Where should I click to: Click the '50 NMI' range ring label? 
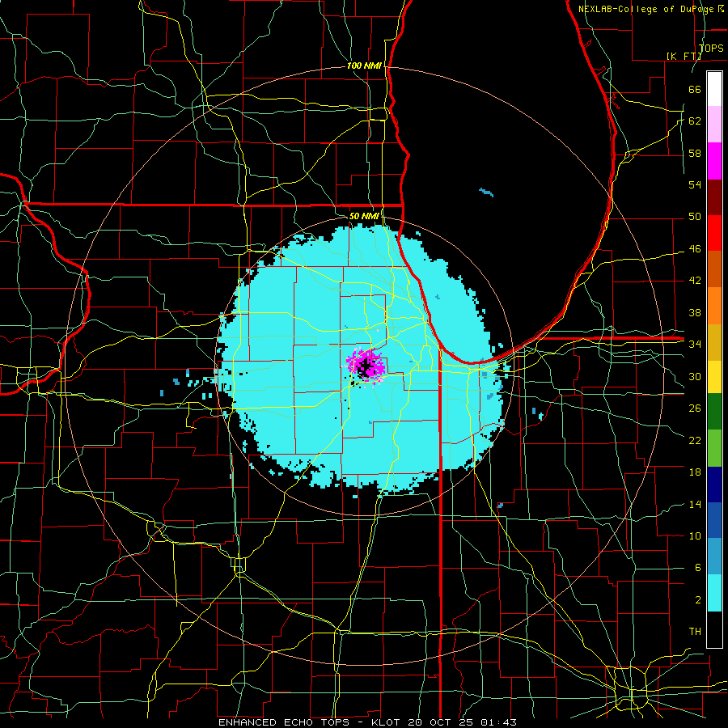(364, 216)
